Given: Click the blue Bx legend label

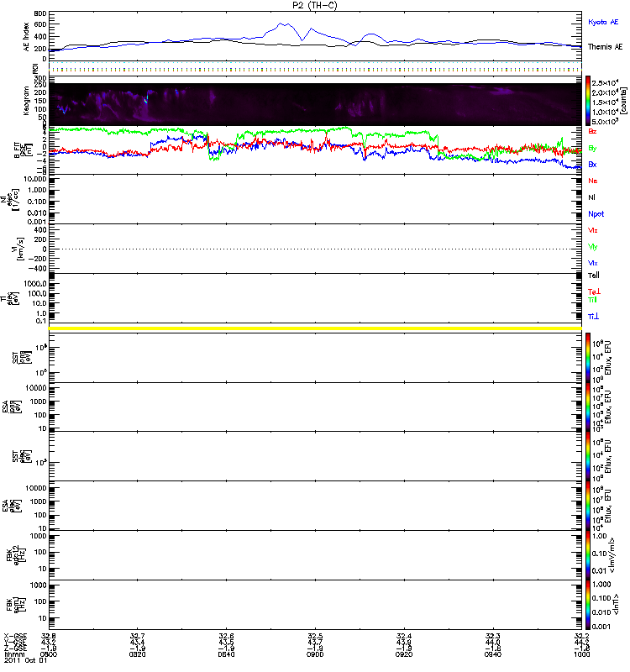Looking at the screenshot, I should coord(593,165).
